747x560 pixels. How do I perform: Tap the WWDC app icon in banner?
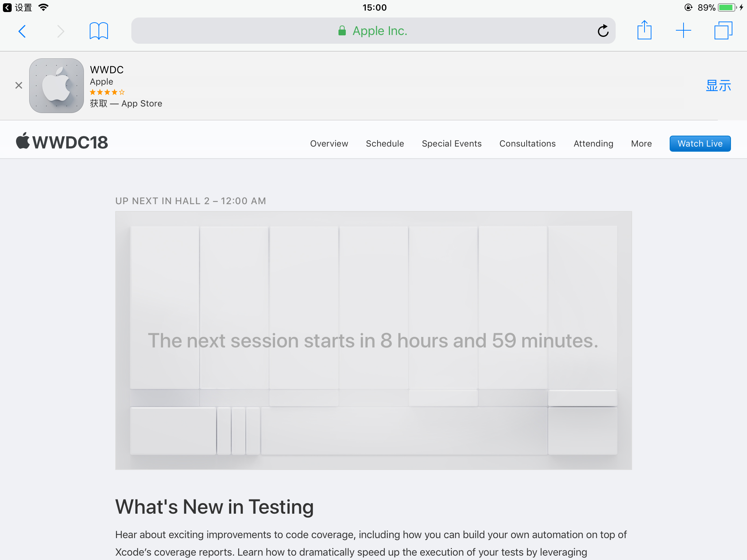point(57,86)
